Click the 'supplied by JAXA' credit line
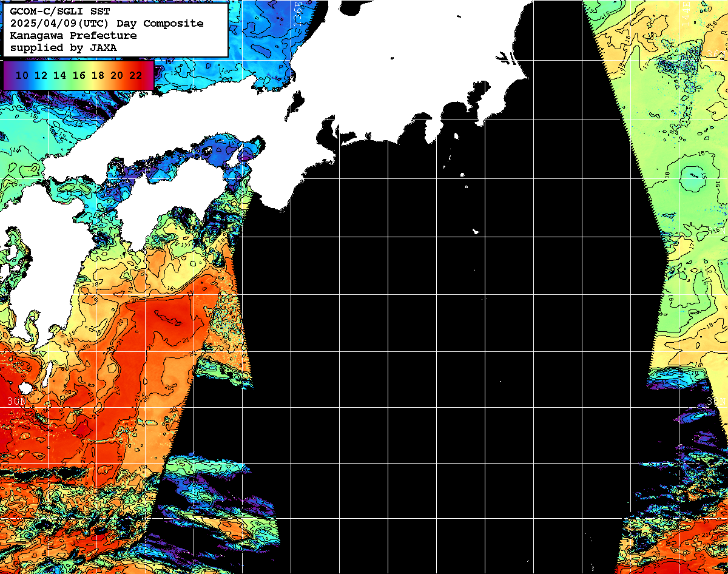 pos(63,47)
